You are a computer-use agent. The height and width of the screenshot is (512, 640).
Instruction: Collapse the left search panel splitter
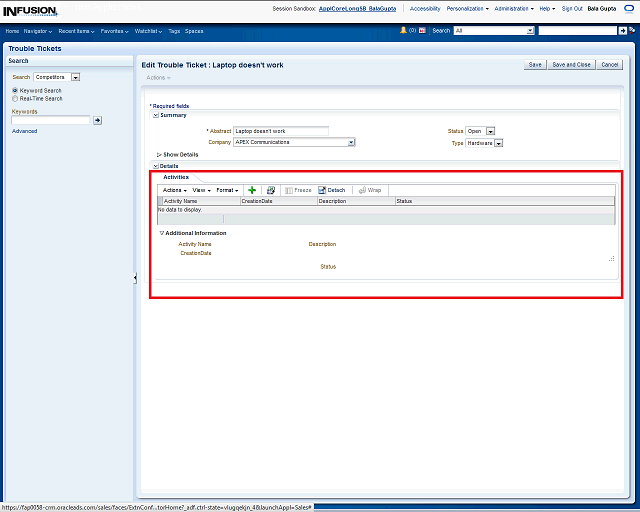point(135,278)
